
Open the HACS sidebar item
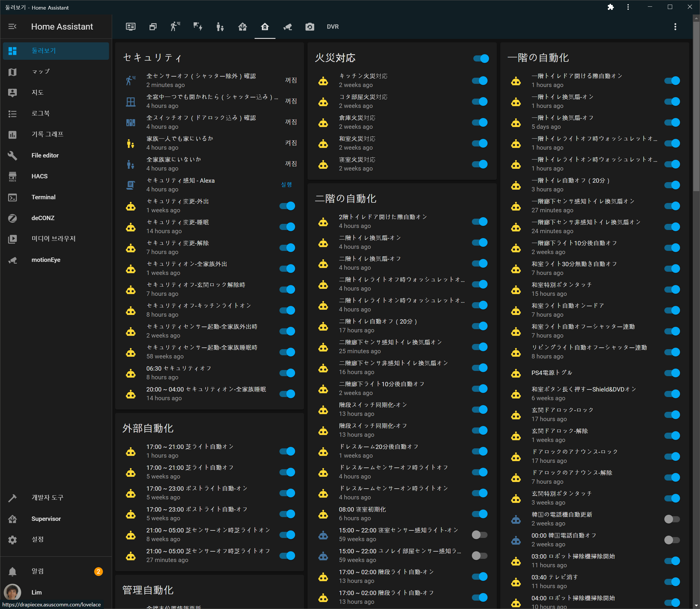click(x=39, y=176)
